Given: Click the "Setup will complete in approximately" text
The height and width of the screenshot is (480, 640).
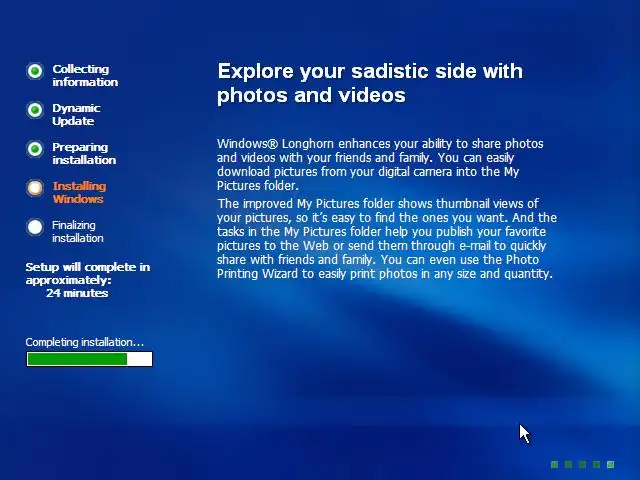Looking at the screenshot, I should [88, 273].
